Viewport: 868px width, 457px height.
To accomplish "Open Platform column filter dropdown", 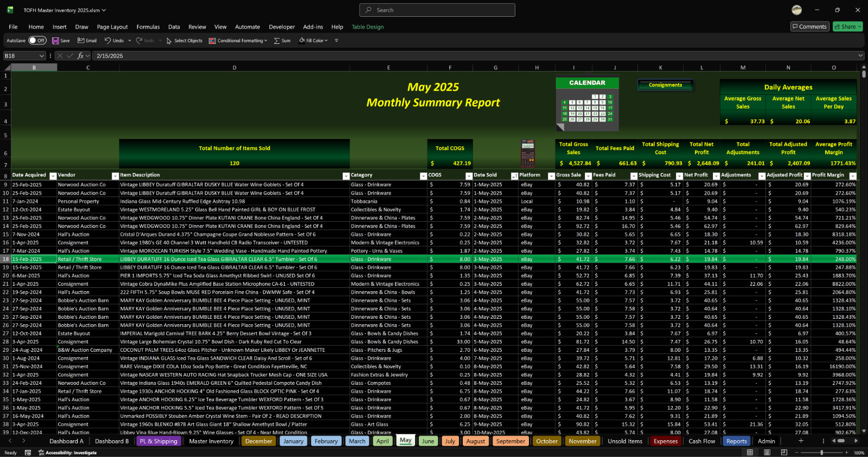I will 551,176.
